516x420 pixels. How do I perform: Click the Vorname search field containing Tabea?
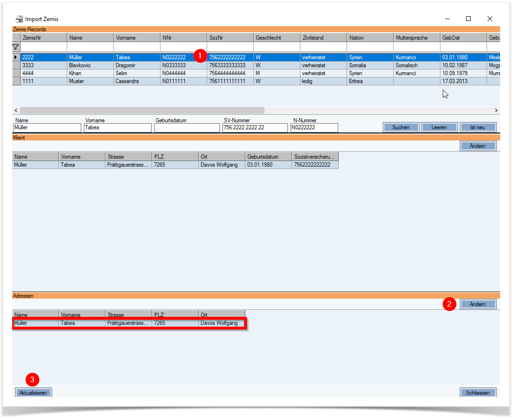point(118,128)
